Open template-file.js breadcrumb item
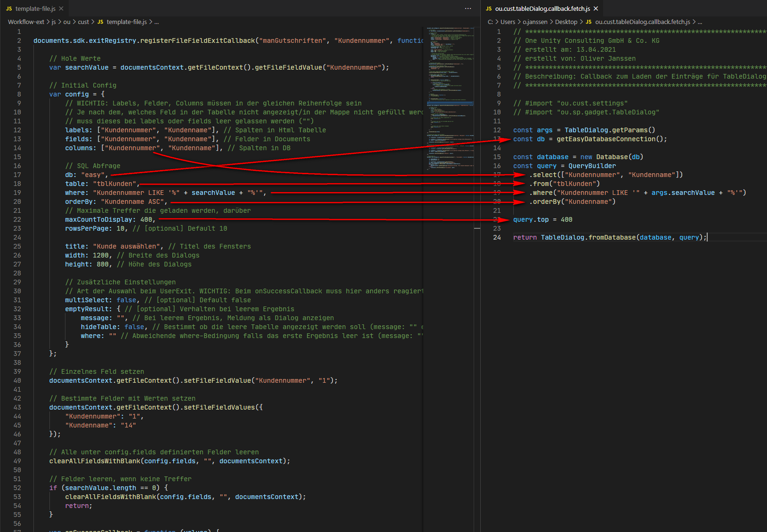Screen dimensions: 767x532 point(127,22)
